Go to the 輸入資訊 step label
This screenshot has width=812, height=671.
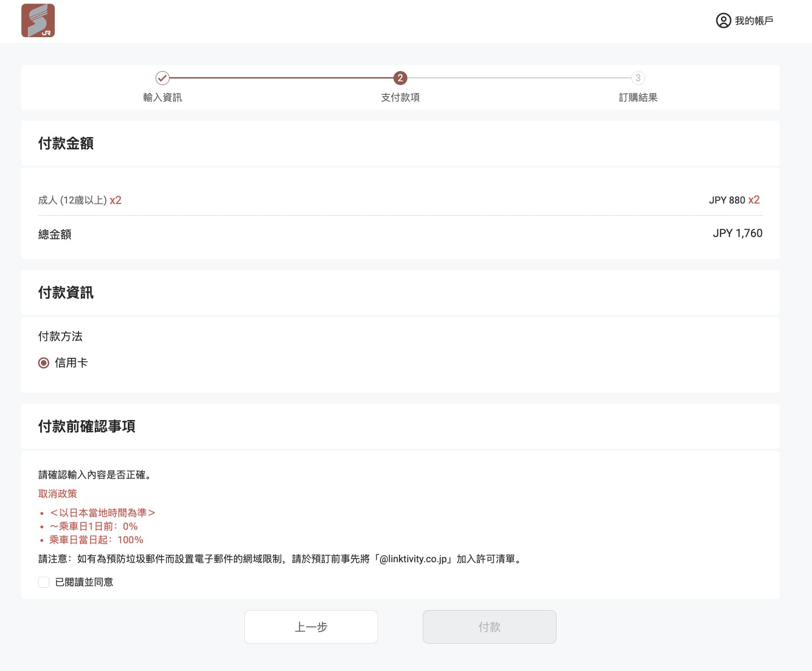[x=162, y=98]
